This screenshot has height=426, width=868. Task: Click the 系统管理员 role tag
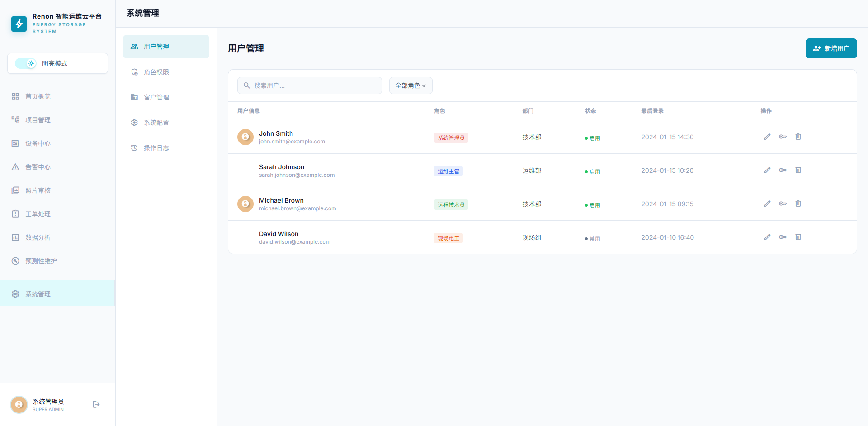(x=451, y=138)
